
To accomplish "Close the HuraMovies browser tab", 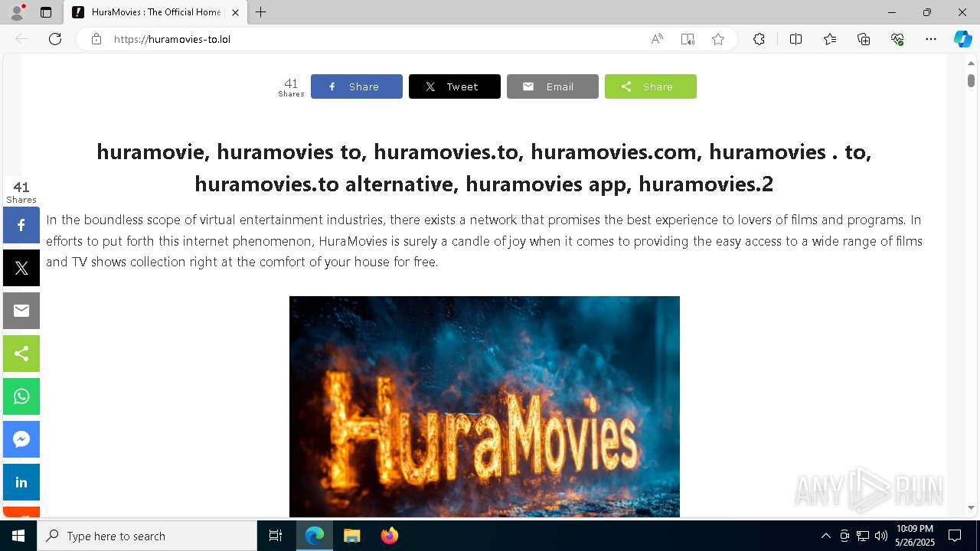I will [235, 12].
